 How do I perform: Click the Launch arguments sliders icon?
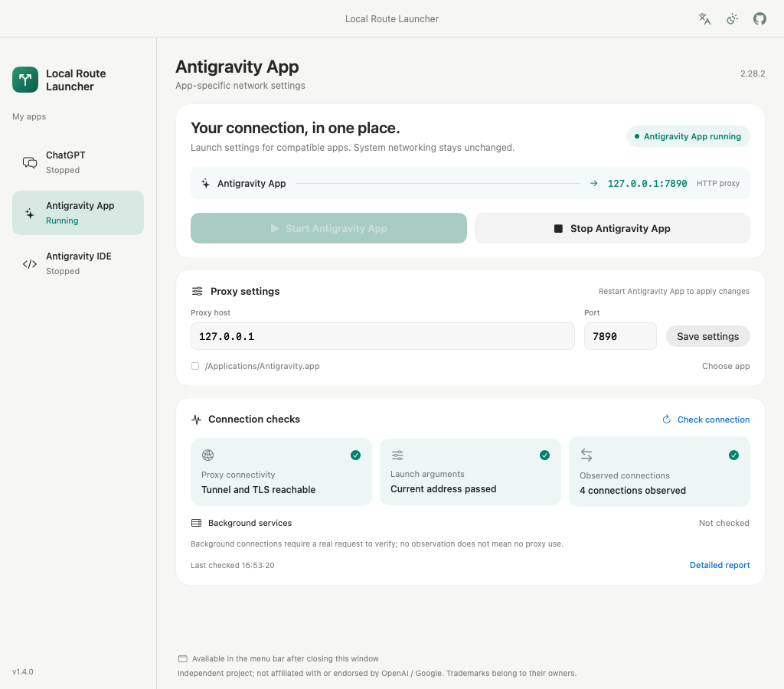(397, 455)
